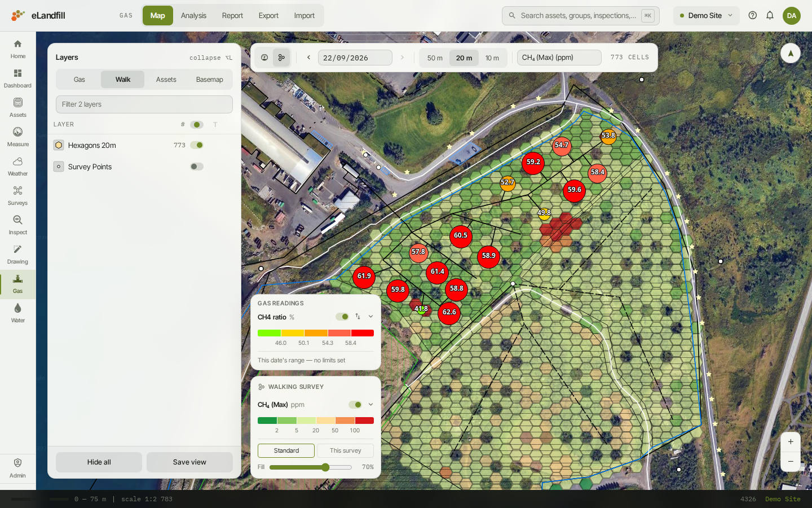Screen dimensions: 812x508
Task: Go to the previous survey date
Action: pyautogui.click(x=308, y=58)
